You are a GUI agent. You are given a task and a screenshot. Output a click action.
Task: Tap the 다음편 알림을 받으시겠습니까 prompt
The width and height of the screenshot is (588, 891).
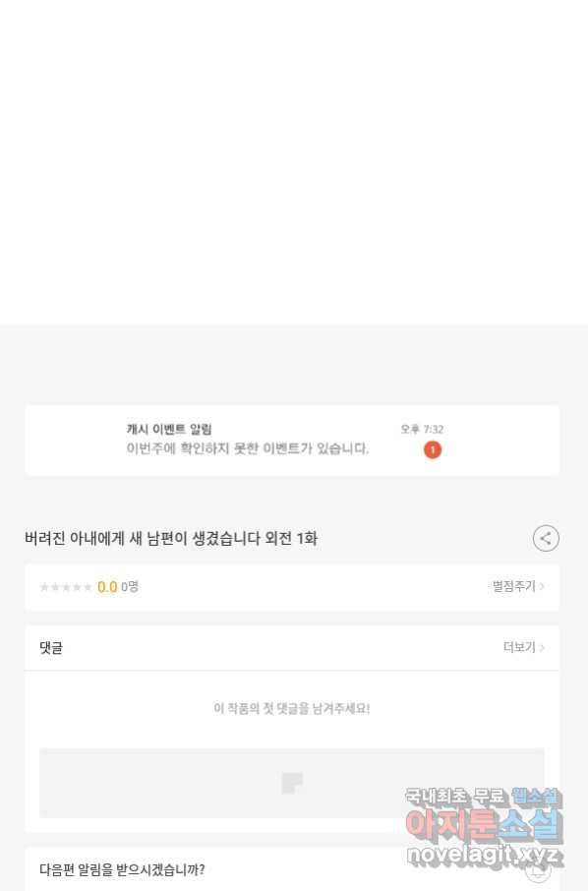point(122,869)
